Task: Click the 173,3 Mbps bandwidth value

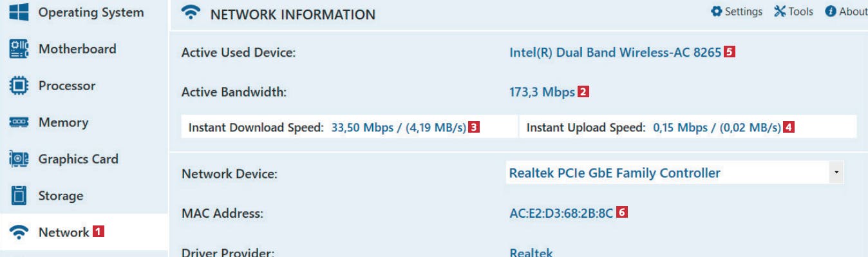Action: (542, 92)
